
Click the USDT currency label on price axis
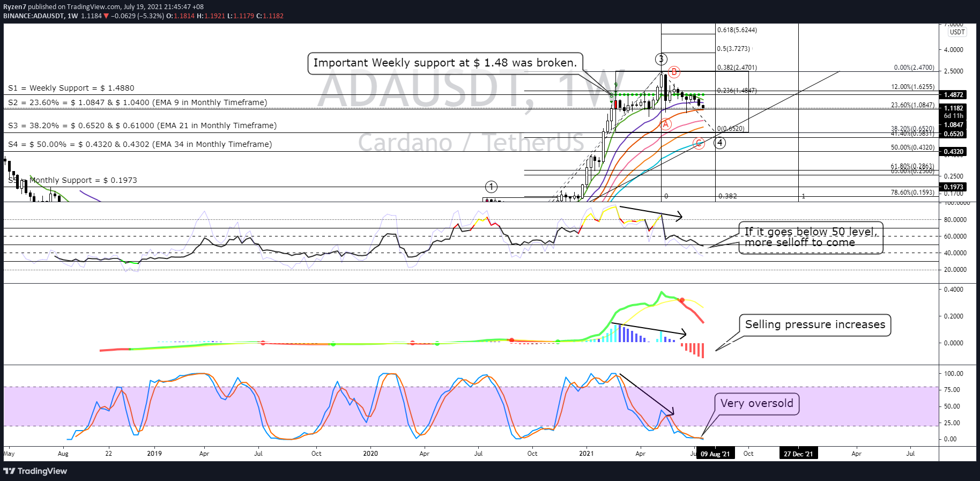[x=957, y=32]
